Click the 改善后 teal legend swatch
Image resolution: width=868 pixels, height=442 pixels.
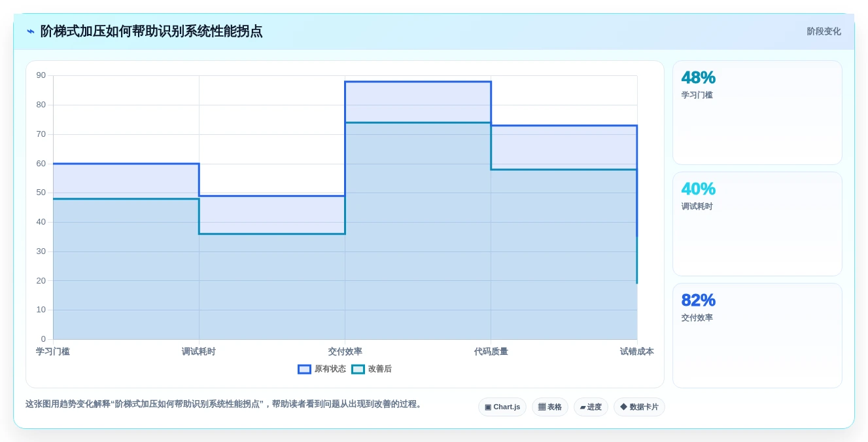358,369
